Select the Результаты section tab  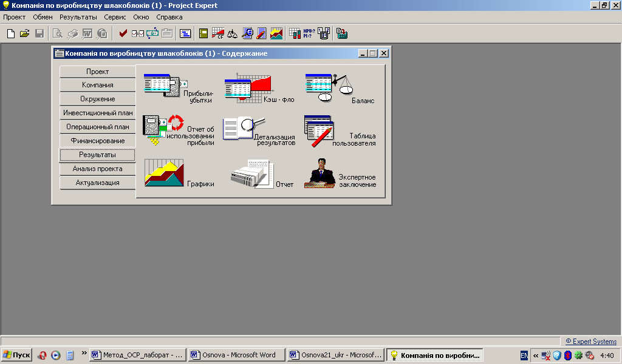tap(98, 155)
